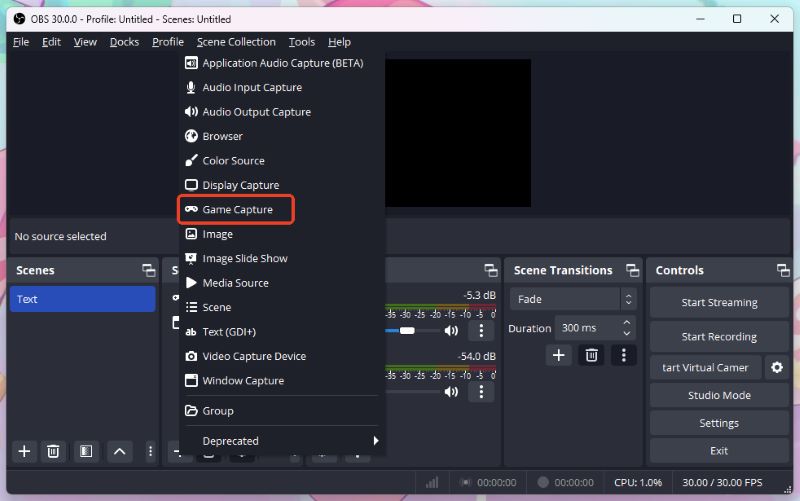Click the paintbrush icon next to Color Source
800x501 pixels.
click(191, 161)
